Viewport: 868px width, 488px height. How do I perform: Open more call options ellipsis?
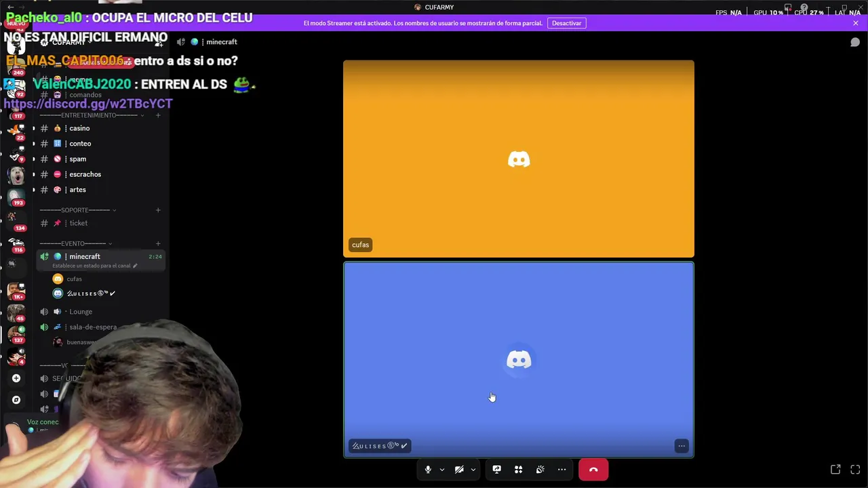point(561,470)
